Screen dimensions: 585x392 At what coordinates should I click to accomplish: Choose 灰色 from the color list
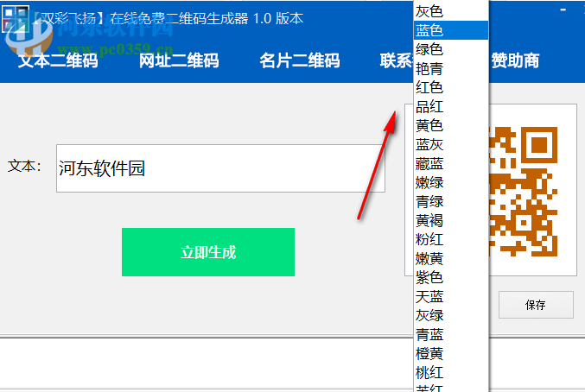point(451,11)
